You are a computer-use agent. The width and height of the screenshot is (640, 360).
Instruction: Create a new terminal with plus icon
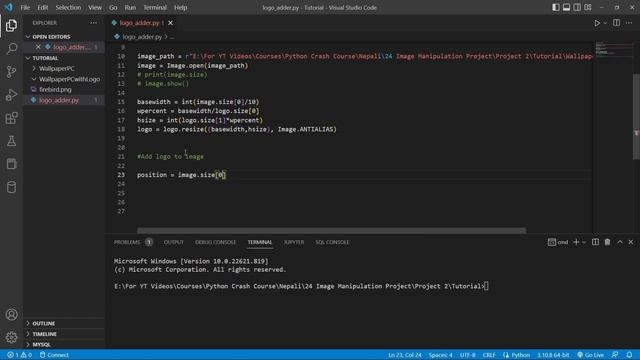[x=576, y=242]
